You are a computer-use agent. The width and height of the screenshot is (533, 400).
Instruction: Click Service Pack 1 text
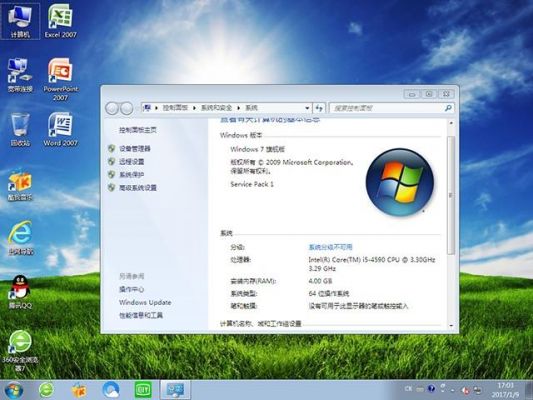pyautogui.click(x=252, y=184)
